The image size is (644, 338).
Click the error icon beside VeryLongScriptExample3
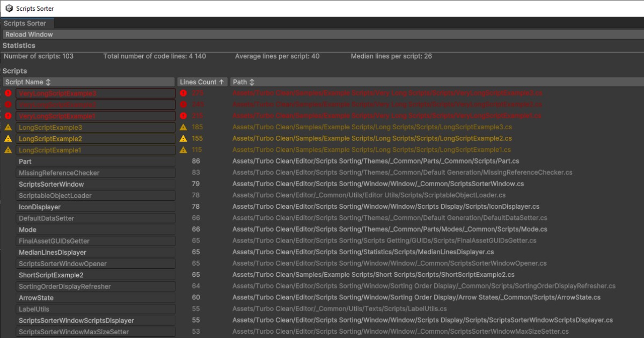point(8,93)
